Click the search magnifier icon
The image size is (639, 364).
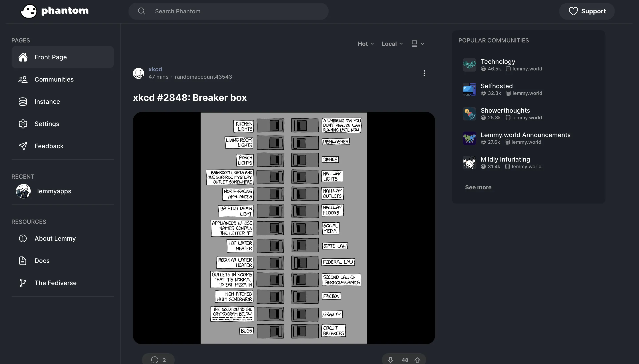click(142, 11)
